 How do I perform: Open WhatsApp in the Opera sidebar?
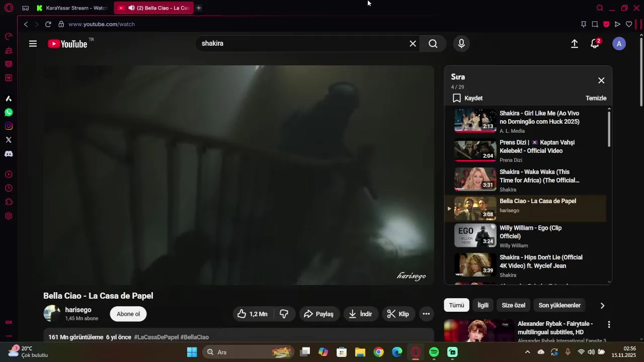(9, 113)
